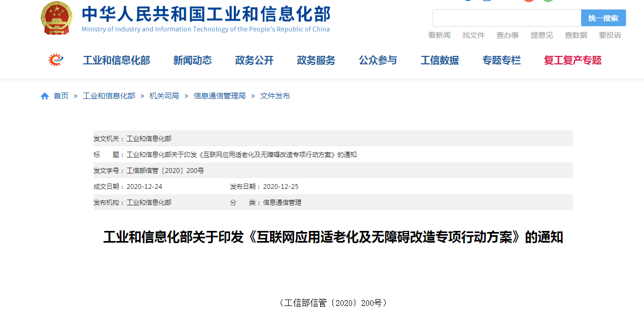Click 文件发布 in the breadcrumb
Screen dimensions: 644x315
275,96
